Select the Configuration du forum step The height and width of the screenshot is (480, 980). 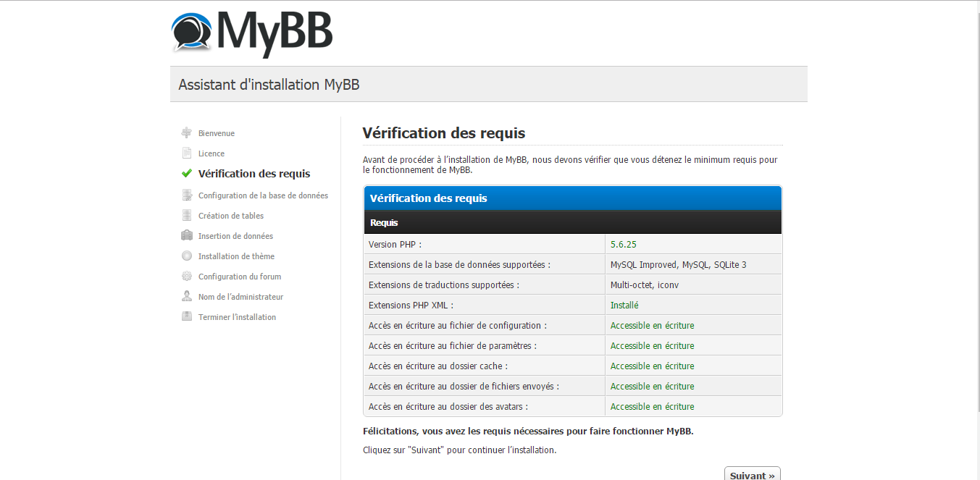coord(240,277)
